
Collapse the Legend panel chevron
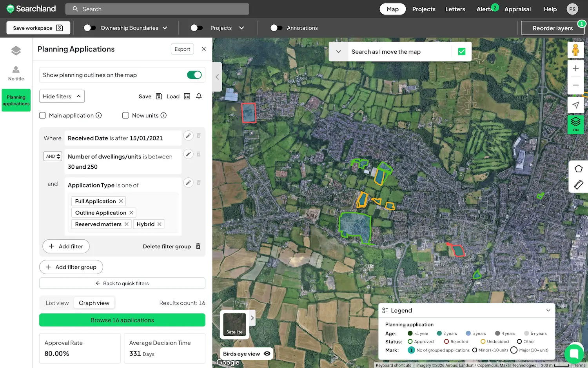coord(548,310)
